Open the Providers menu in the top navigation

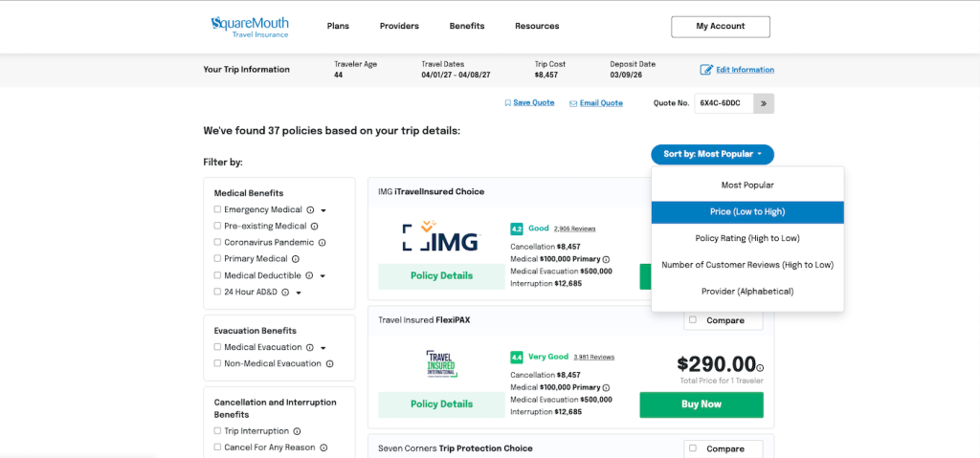[x=399, y=26]
